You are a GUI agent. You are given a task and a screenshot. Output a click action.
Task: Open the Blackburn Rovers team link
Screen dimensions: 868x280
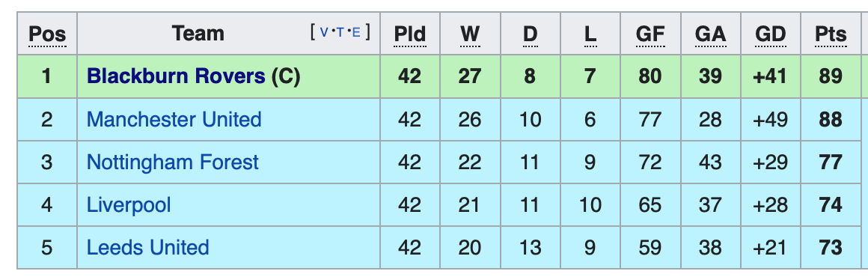pos(176,76)
